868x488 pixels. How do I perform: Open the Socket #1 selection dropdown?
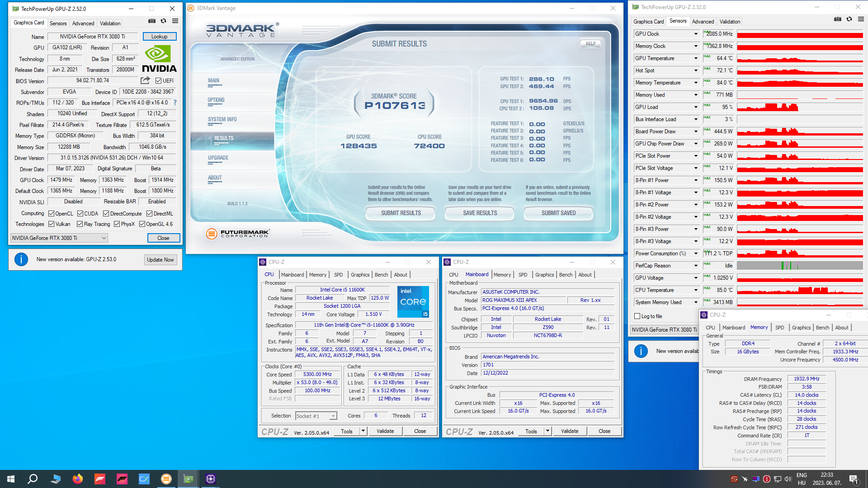316,416
